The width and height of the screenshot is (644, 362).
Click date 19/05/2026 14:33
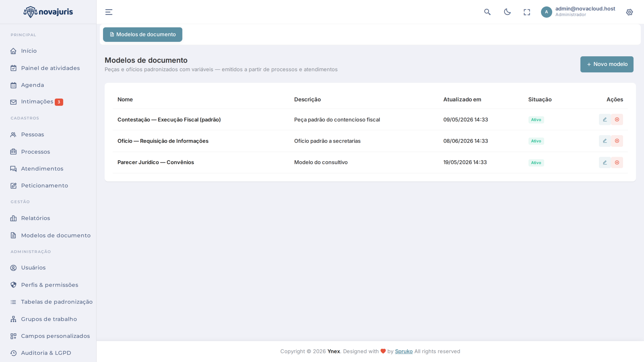pos(465,162)
